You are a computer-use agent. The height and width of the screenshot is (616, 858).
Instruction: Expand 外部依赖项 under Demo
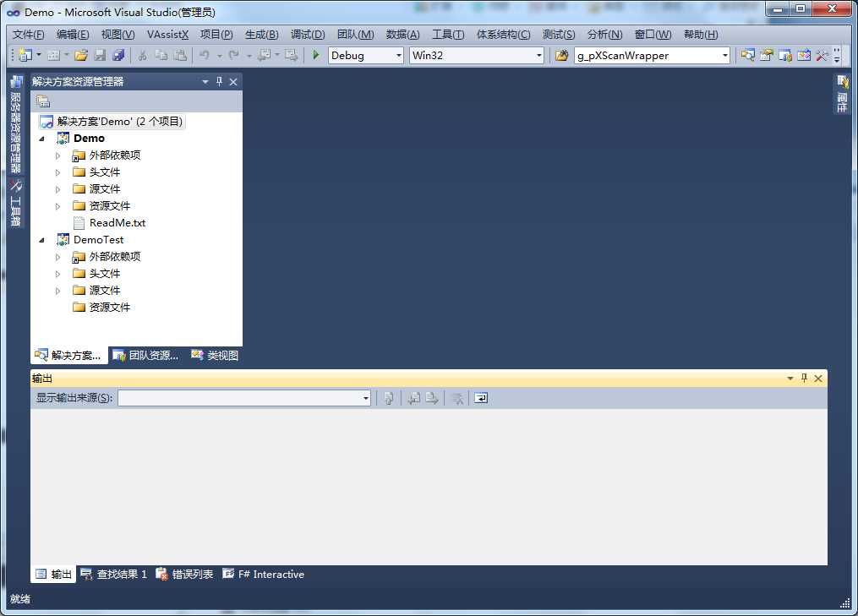tap(57, 156)
